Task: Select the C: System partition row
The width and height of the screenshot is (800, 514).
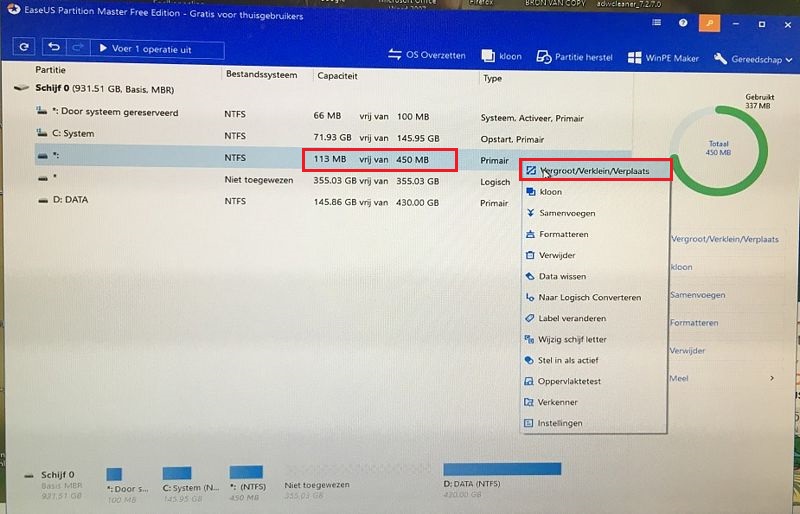Action: pos(332,136)
